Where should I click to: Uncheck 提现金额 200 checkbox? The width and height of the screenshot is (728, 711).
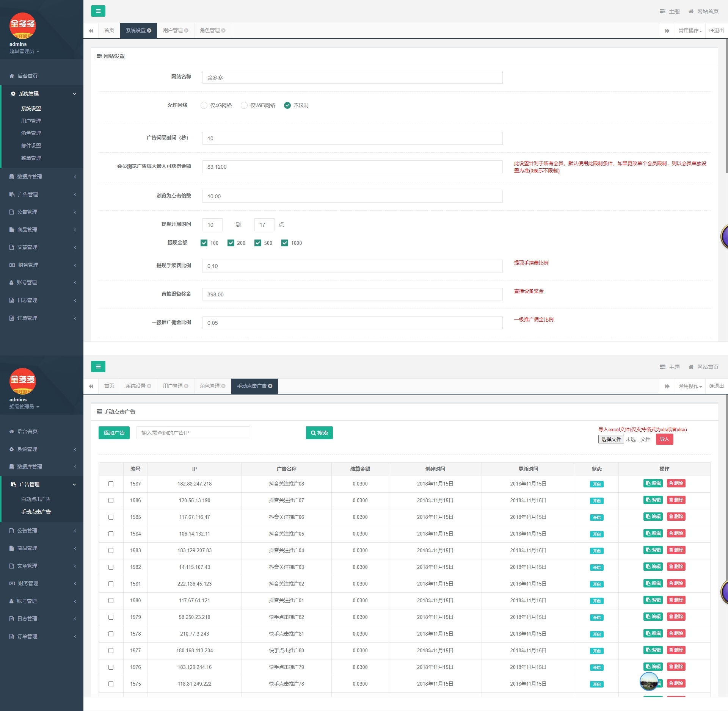tap(231, 243)
